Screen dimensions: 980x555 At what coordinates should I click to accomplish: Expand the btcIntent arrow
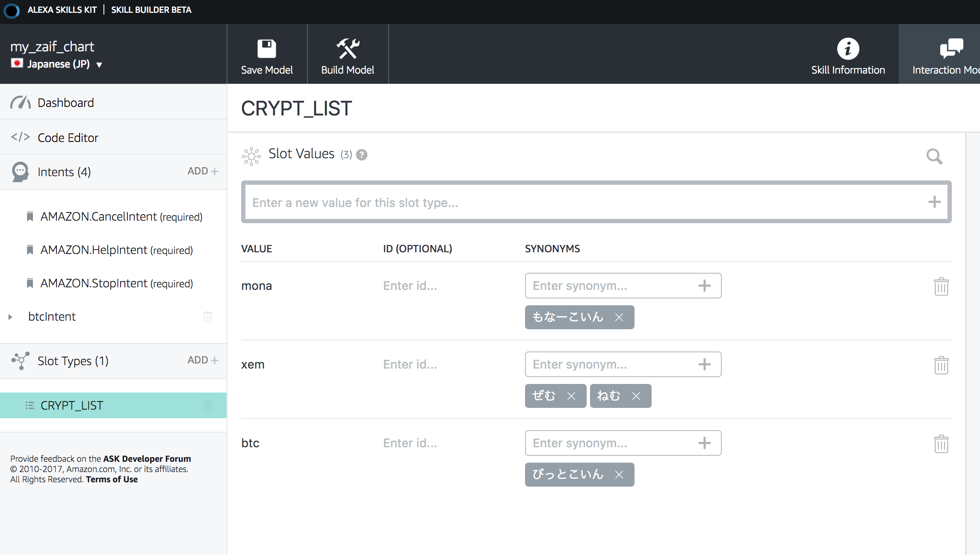[x=10, y=317]
